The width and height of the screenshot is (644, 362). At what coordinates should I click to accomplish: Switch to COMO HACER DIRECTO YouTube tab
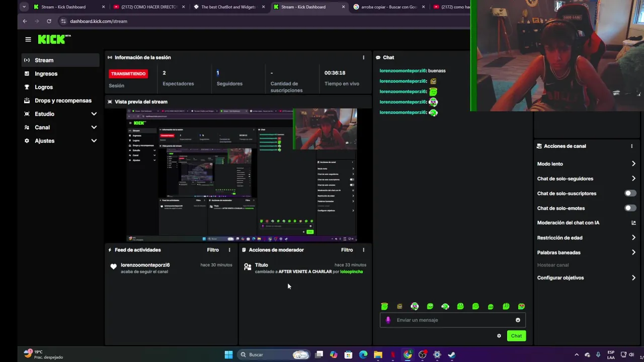click(149, 7)
